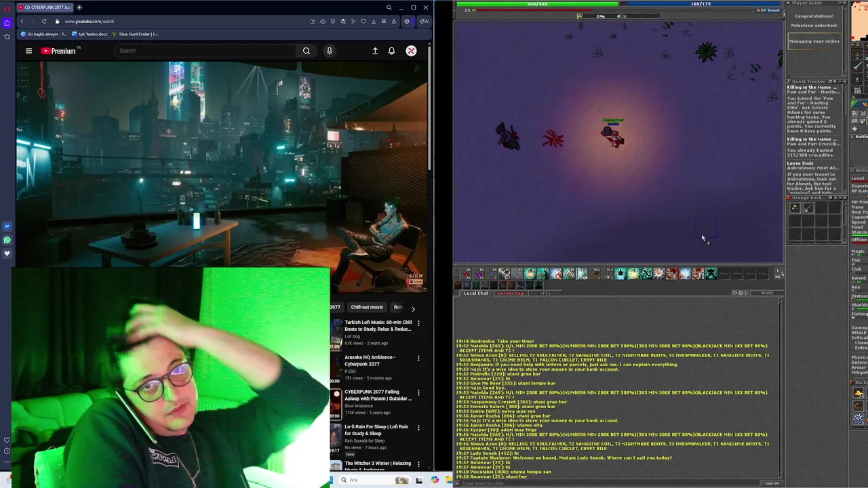Focus the browser address bar
The width and height of the screenshot is (868, 488).
point(183,22)
